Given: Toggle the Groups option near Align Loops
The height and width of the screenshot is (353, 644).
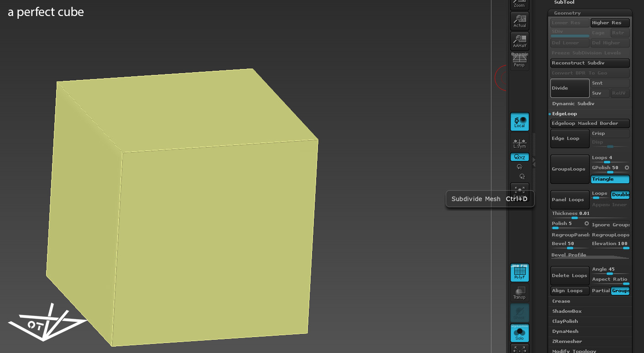Looking at the screenshot, I should [x=620, y=291].
